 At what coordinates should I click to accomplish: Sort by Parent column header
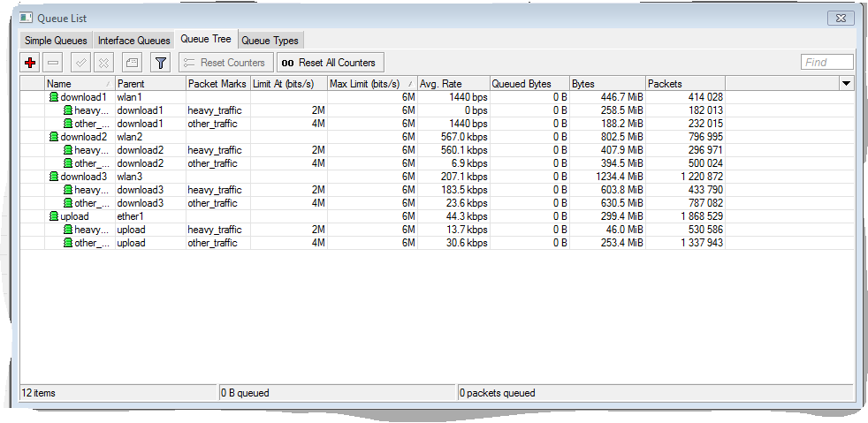(x=150, y=84)
